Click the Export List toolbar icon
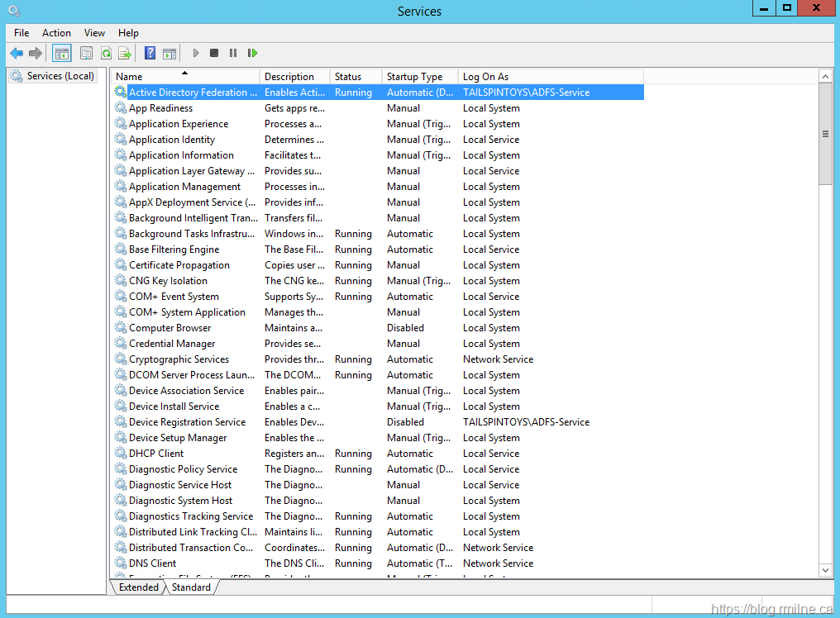The height and width of the screenshot is (618, 840). 125,54
